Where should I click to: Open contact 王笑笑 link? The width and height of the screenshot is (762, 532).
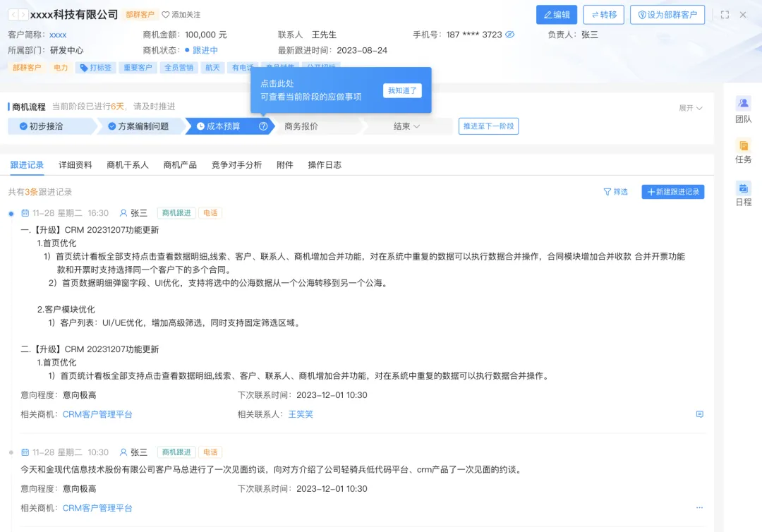click(x=301, y=414)
